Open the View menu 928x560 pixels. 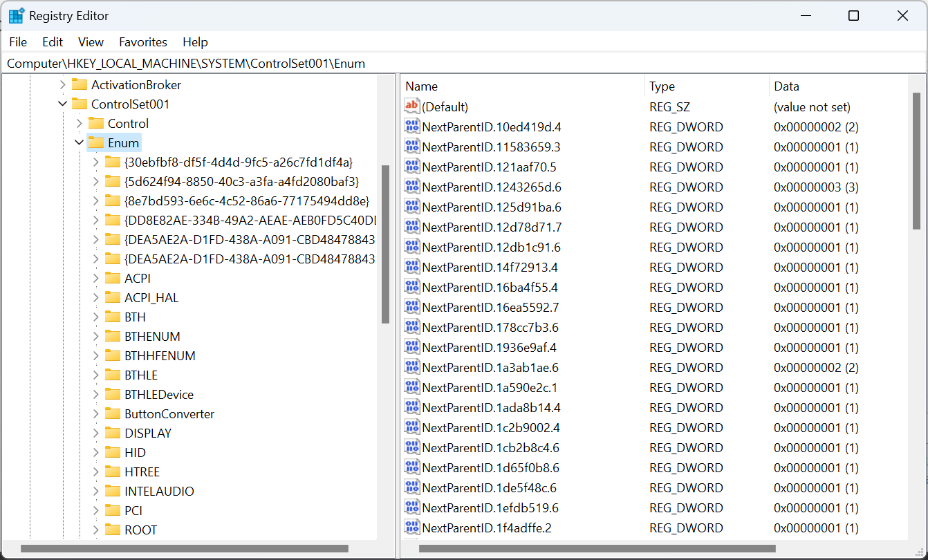(91, 42)
